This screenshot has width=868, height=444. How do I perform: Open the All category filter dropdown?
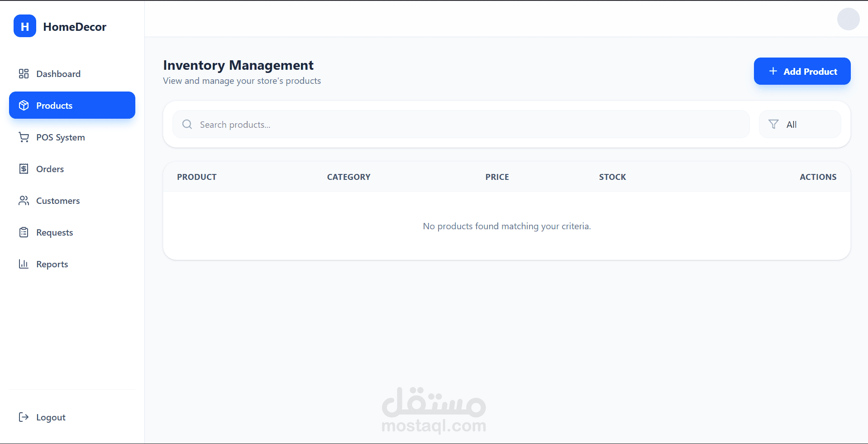click(800, 124)
